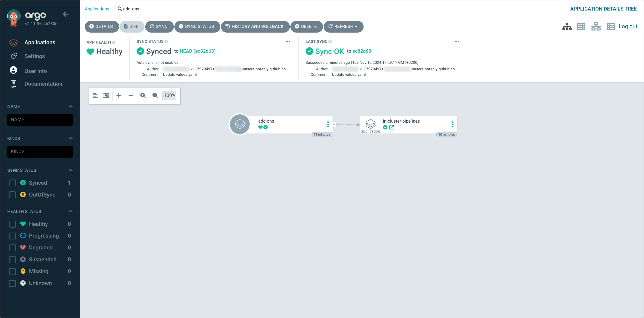Image resolution: width=644 pixels, height=318 pixels.
Task: Enable the Degraded health filter checkbox
Action: click(x=12, y=248)
